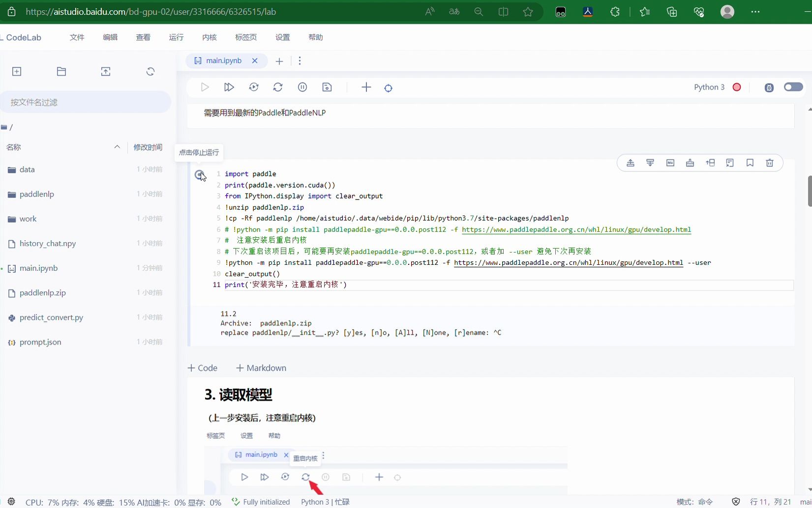Restart the kernel from the notebook toolbar
This screenshot has width=812, height=508.
(278, 87)
